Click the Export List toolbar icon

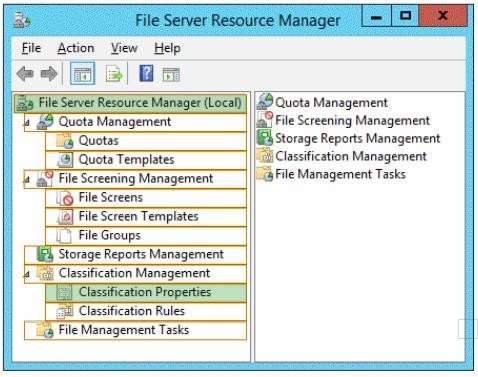click(114, 74)
